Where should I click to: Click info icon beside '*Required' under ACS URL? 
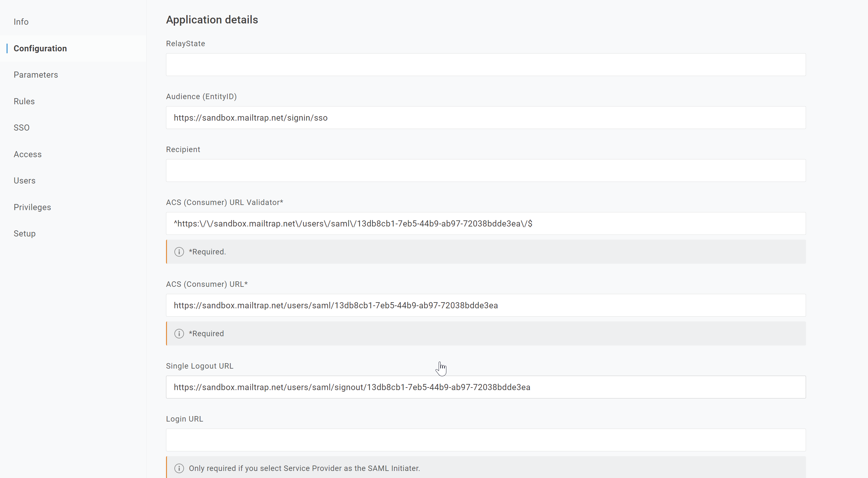(x=179, y=334)
